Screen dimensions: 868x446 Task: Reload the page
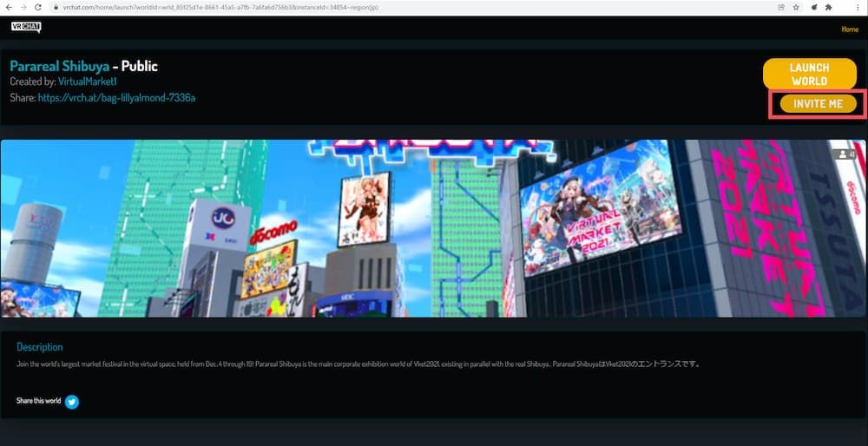point(37,8)
